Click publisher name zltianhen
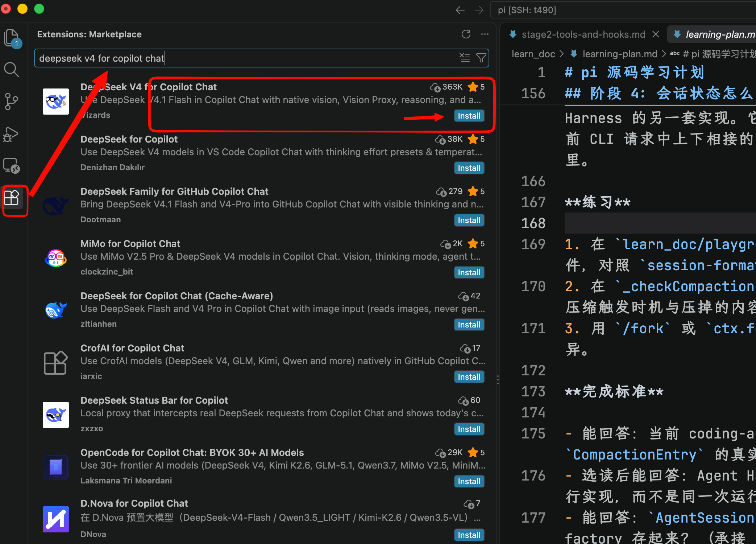 coord(99,324)
